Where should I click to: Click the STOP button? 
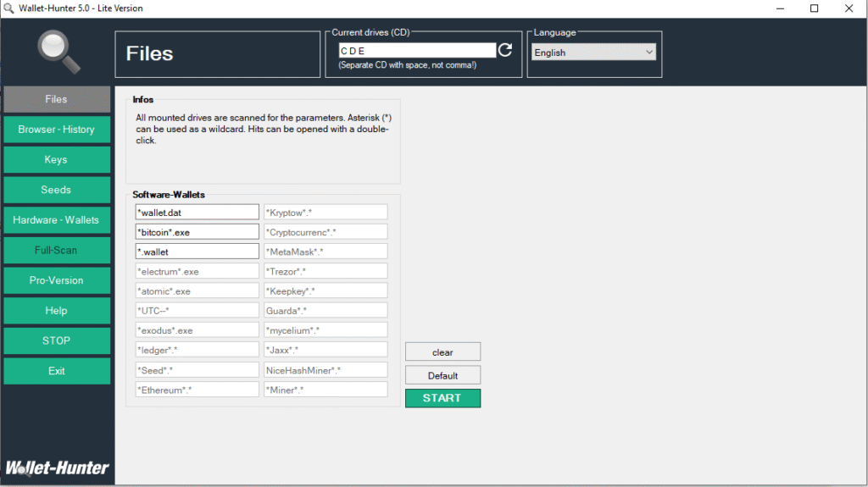click(57, 340)
